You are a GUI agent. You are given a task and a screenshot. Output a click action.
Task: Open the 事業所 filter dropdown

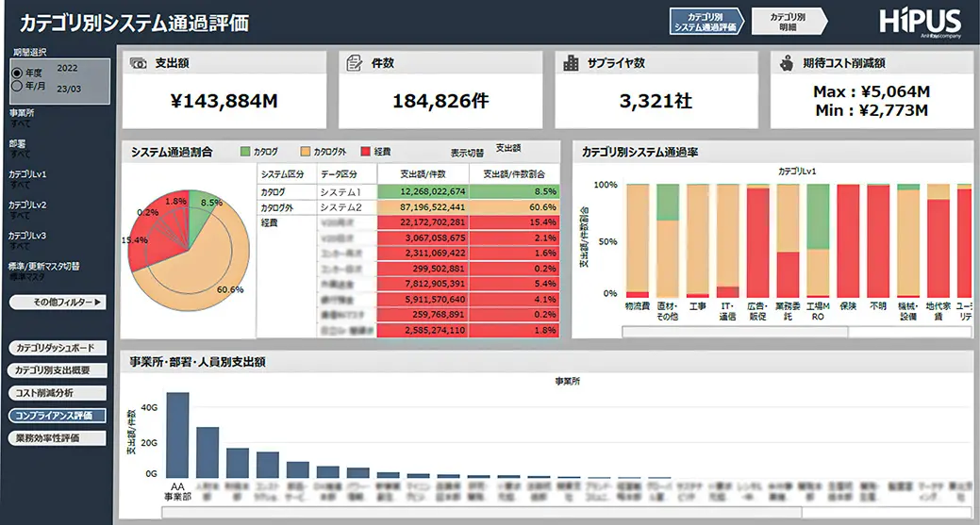tap(22, 123)
